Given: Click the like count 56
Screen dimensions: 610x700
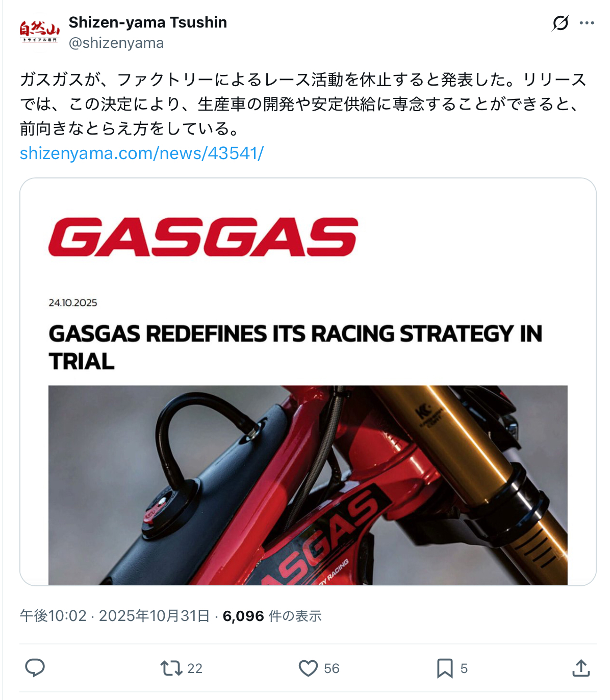Looking at the screenshot, I should click(332, 668).
